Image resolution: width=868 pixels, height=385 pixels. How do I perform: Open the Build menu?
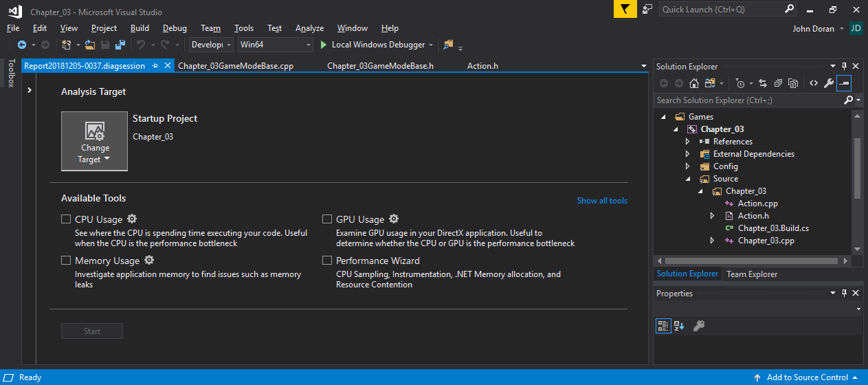[x=140, y=28]
